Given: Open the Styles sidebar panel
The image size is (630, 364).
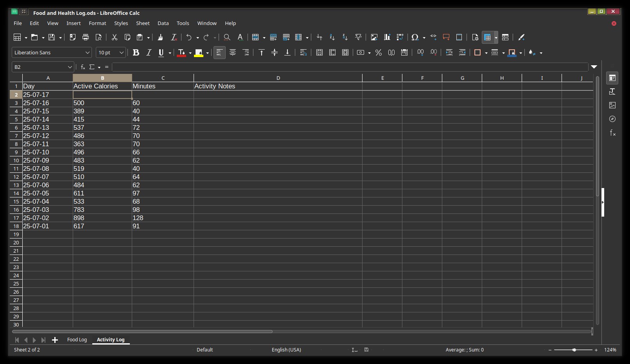Looking at the screenshot, I should click(612, 91).
